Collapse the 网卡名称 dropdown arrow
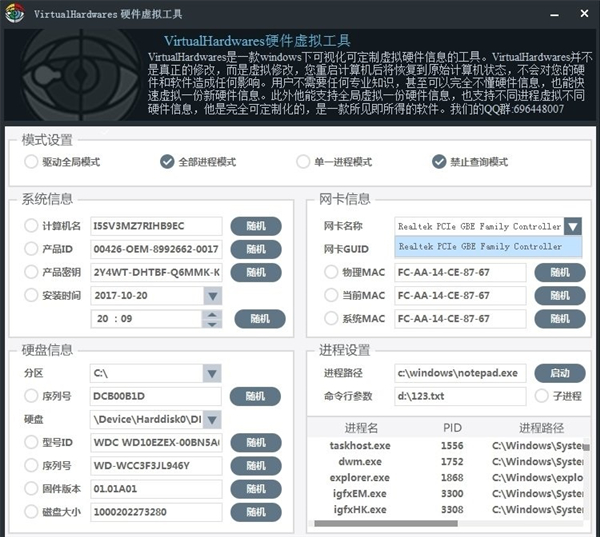 [x=572, y=227]
